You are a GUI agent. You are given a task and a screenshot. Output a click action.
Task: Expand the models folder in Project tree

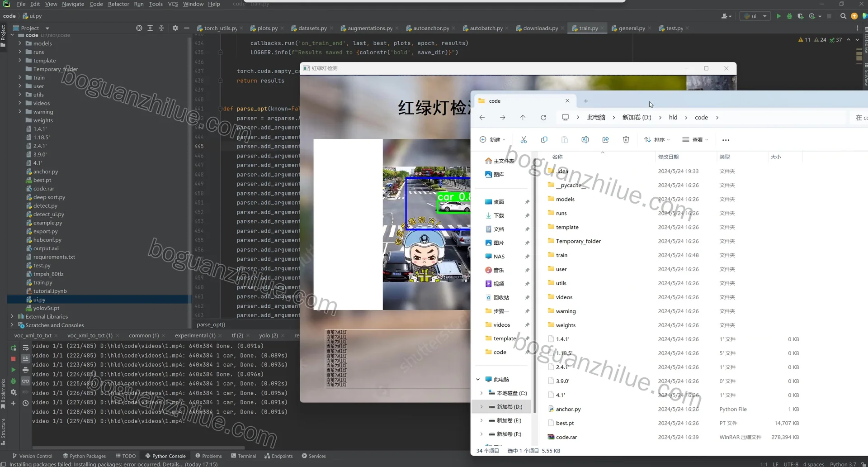pyautogui.click(x=20, y=43)
